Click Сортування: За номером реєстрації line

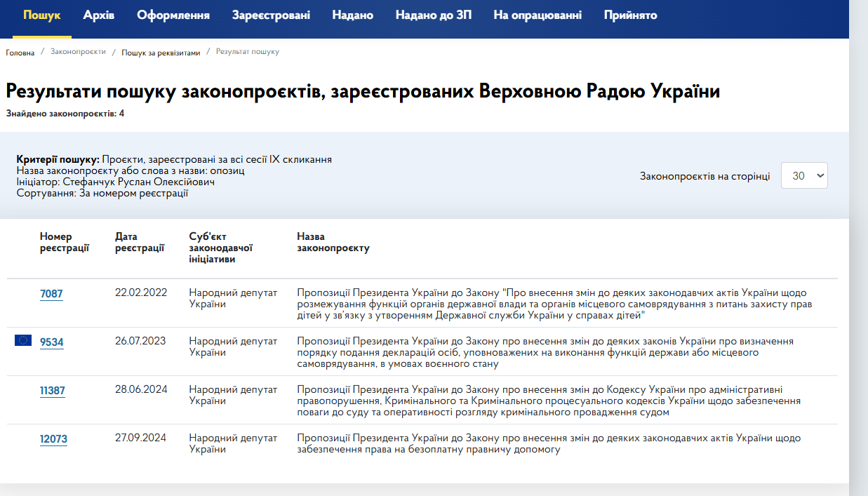coord(102,193)
